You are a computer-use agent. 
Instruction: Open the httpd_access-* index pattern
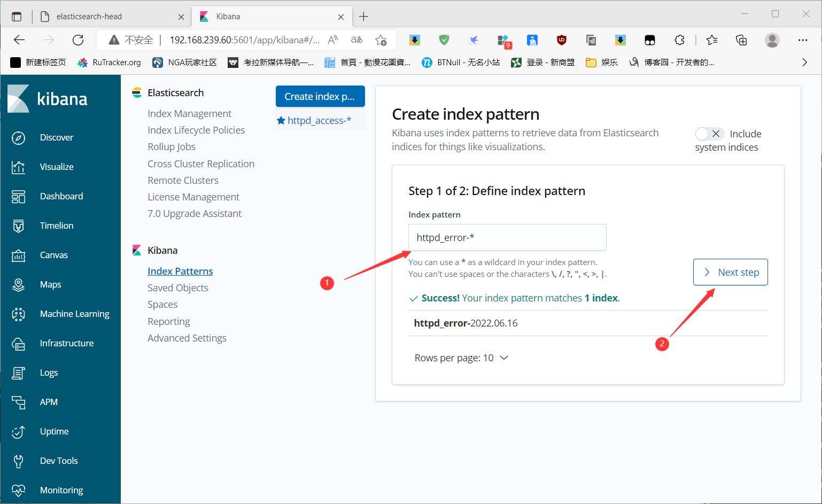tap(319, 121)
